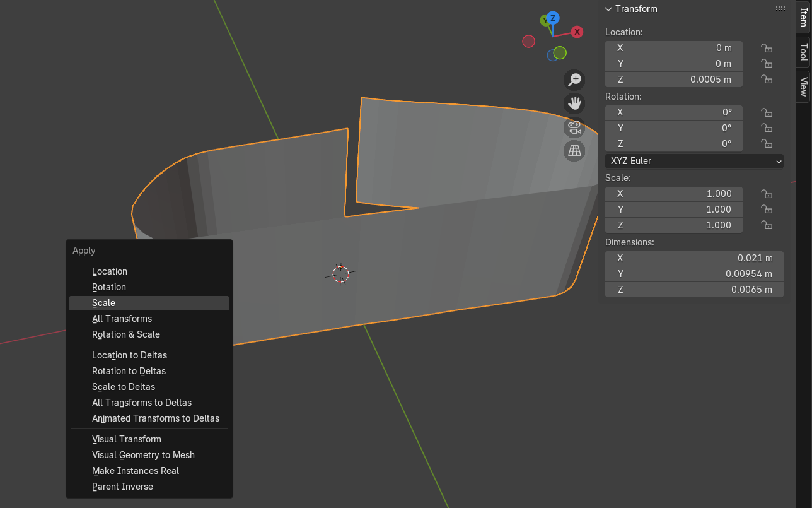The image size is (812, 508).
Task: Click the Location Z value field
Action: pyautogui.click(x=673, y=80)
